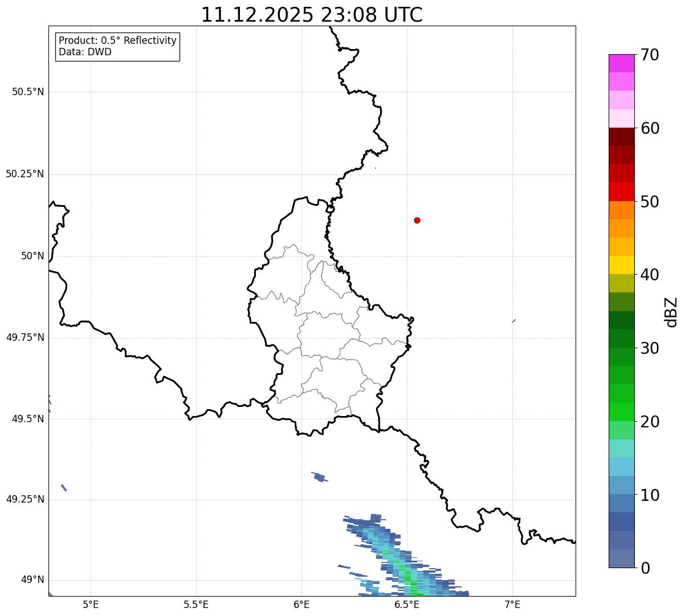Click the small blue echo near 49.3°N 6.1°E
The height and width of the screenshot is (616, 685).
click(x=320, y=476)
